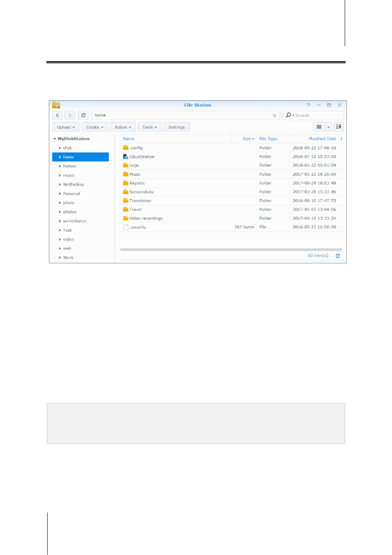
Task: Open the sort order button
Action: [x=339, y=127]
